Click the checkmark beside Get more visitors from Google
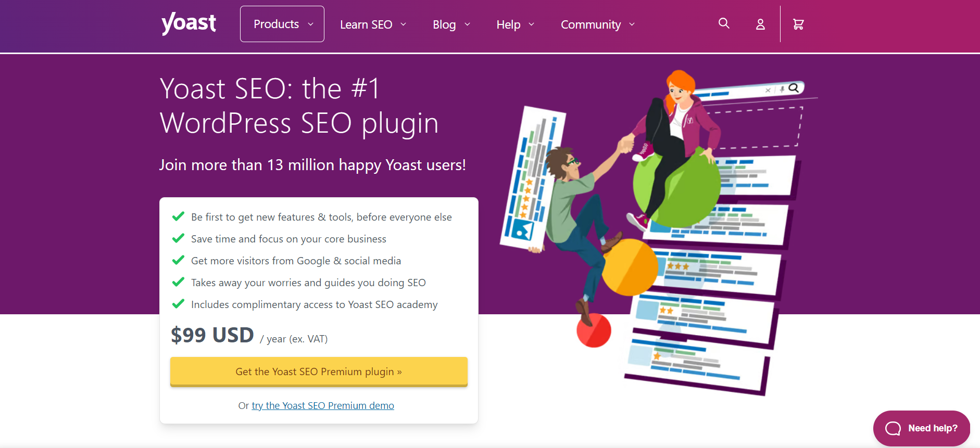 pyautogui.click(x=178, y=260)
